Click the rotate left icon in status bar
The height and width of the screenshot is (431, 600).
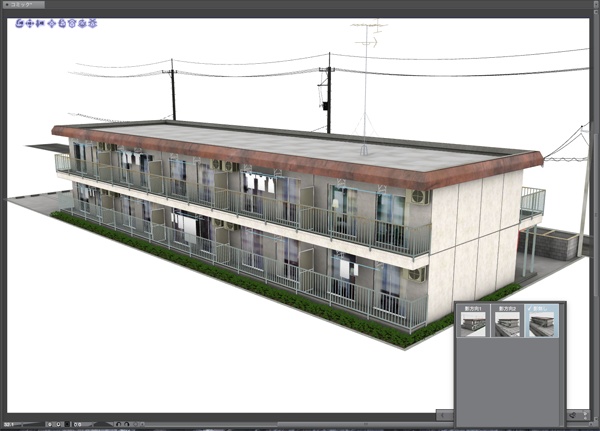(x=119, y=424)
